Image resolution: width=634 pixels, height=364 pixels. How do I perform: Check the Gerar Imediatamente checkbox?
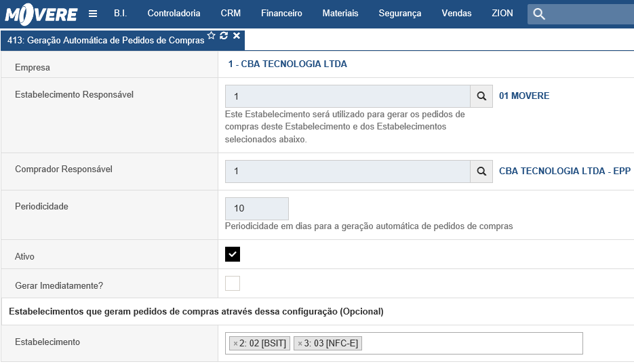point(233,283)
